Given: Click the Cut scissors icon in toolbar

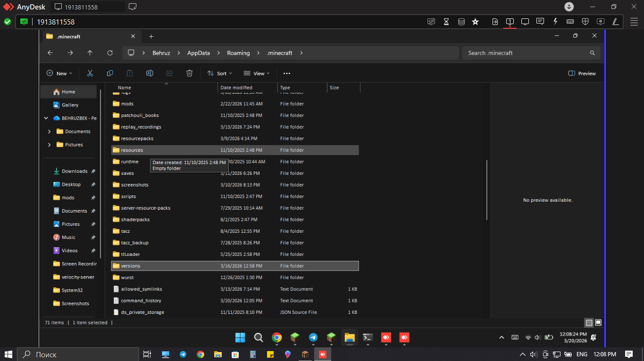Looking at the screenshot, I should pos(90,73).
